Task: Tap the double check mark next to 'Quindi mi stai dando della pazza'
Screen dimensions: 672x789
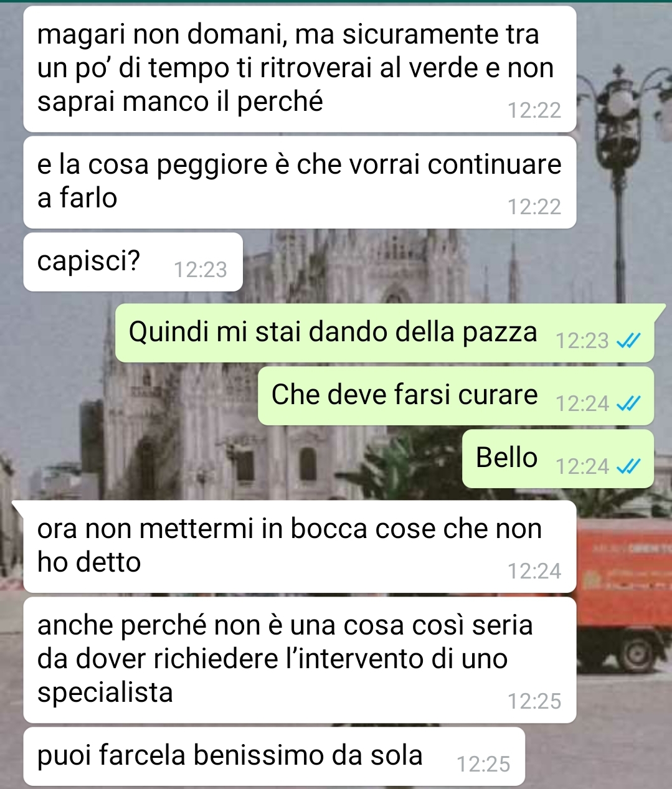Action: tap(627, 341)
